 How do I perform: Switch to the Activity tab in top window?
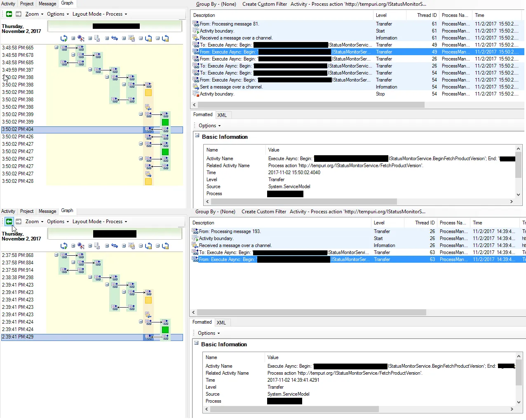click(x=8, y=4)
